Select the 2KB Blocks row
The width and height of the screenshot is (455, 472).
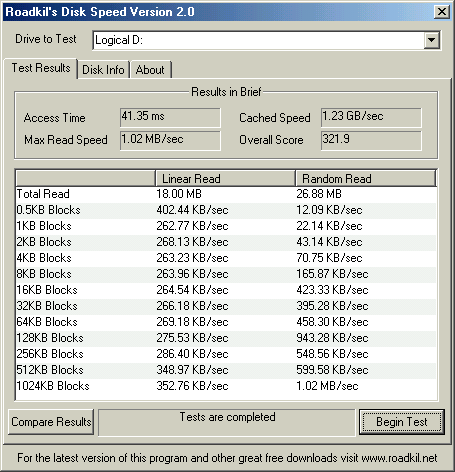pyautogui.click(x=226, y=242)
